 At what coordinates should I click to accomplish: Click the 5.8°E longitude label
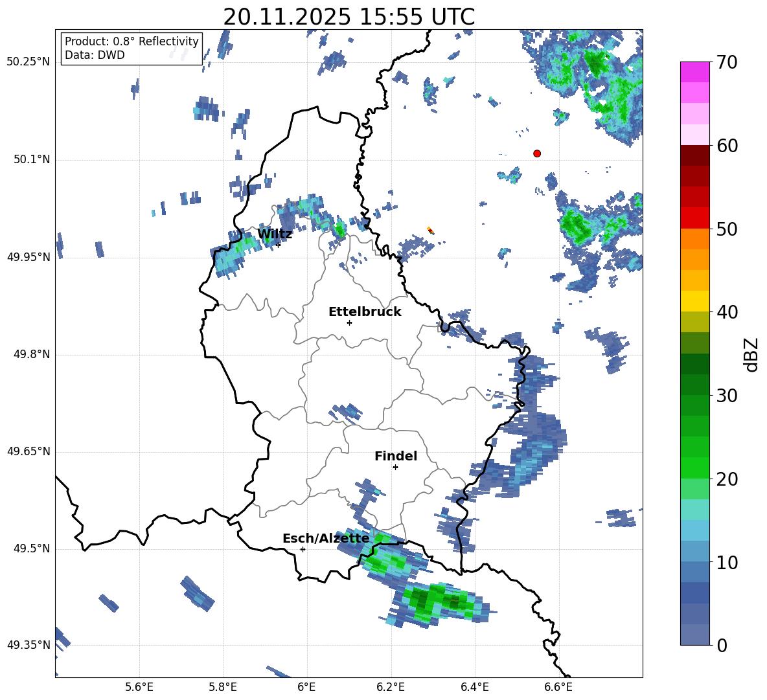(223, 687)
